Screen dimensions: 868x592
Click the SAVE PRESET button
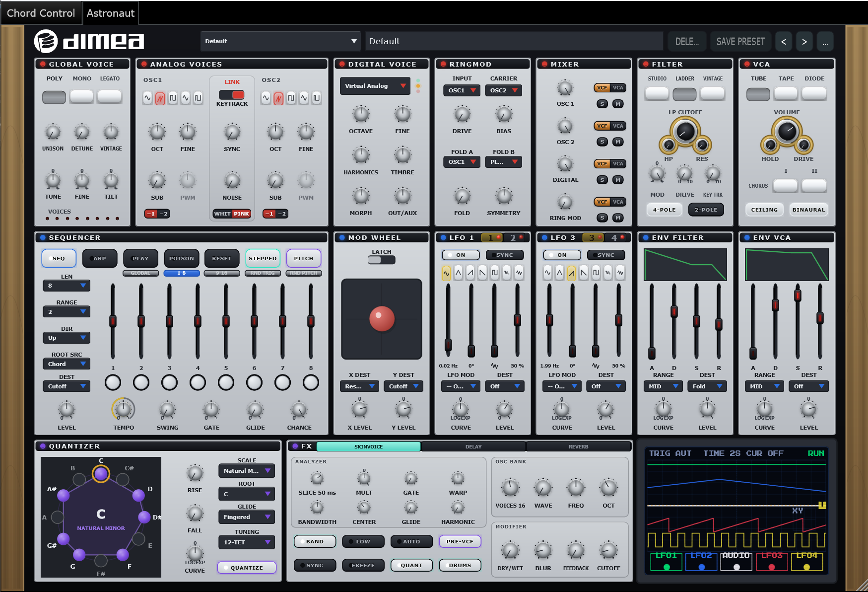click(x=740, y=42)
